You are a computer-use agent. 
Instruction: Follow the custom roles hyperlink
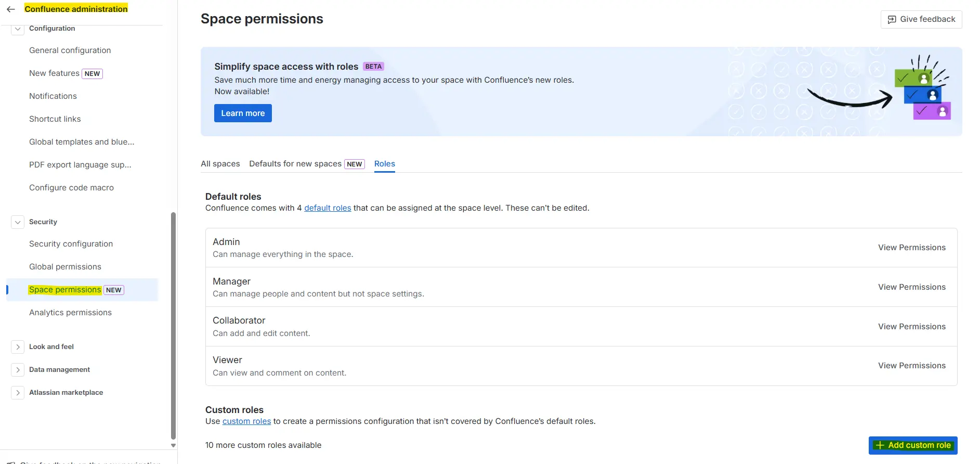coord(246,421)
